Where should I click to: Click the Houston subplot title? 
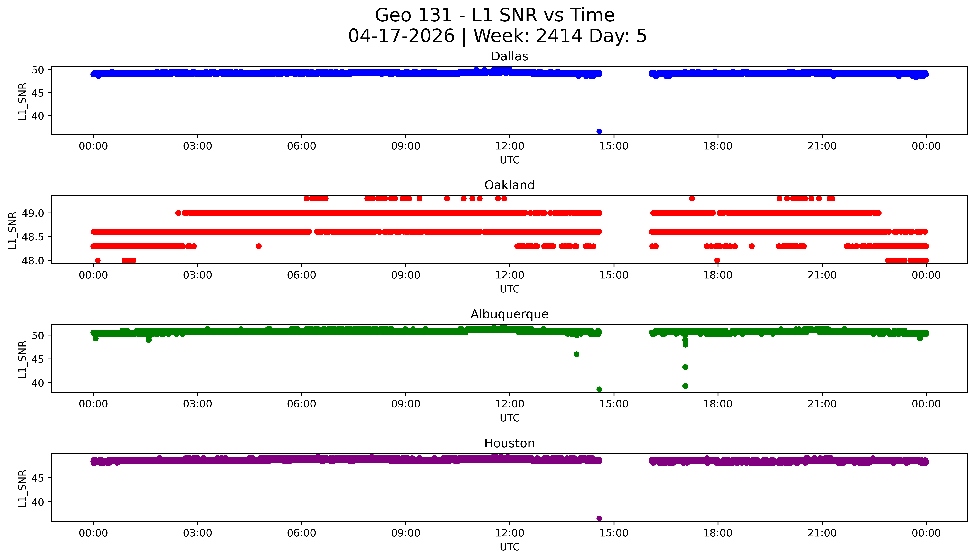[x=509, y=443]
